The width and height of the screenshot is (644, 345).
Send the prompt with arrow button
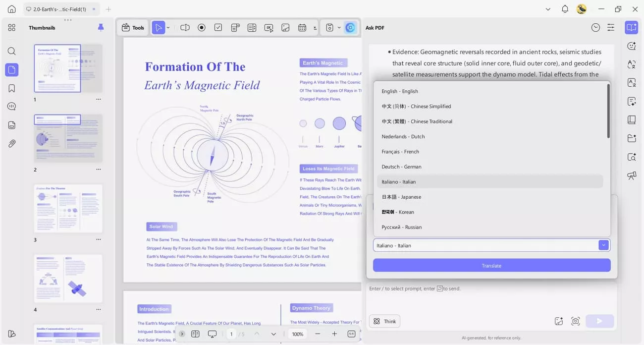point(599,321)
